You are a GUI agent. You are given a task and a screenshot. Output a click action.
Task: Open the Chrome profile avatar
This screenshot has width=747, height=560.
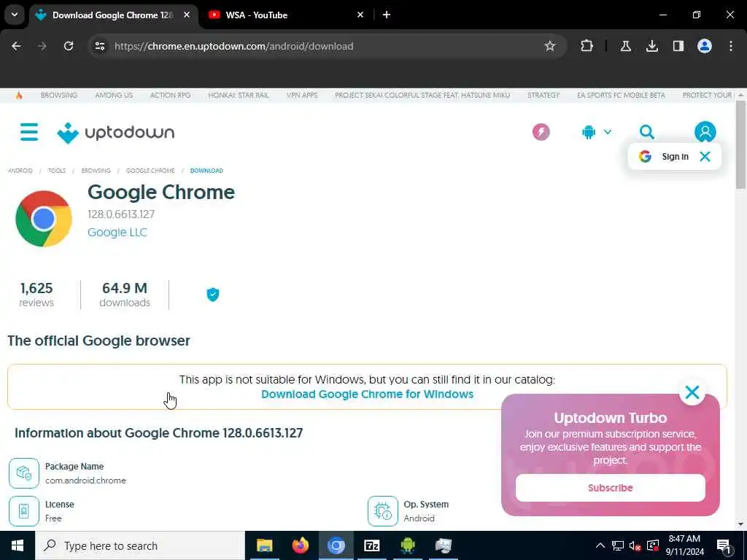704,46
